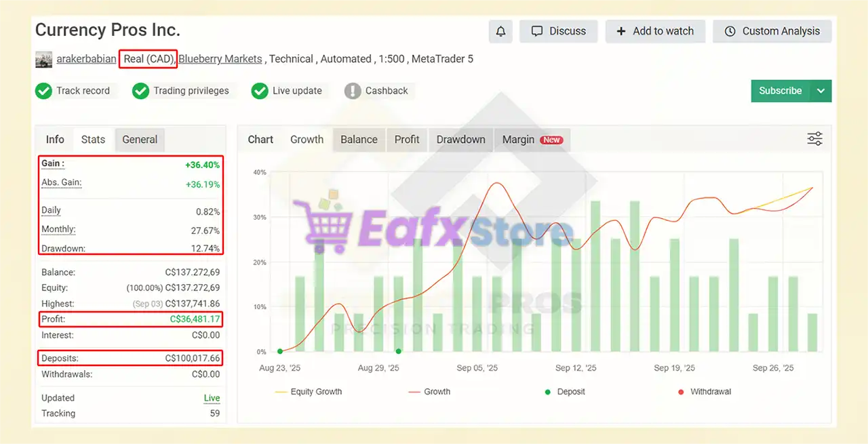Click the Balance amount in the Info panel
Viewport: 868px width, 444px height.
tap(193, 273)
